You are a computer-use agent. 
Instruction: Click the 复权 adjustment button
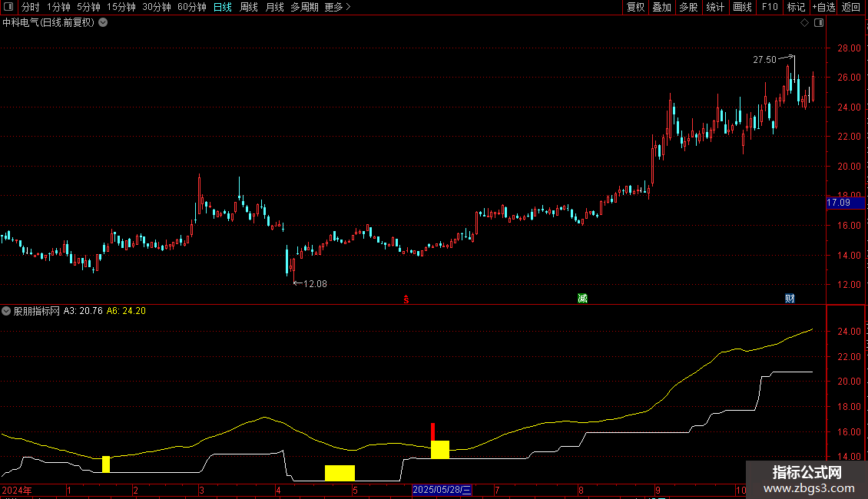click(x=635, y=7)
